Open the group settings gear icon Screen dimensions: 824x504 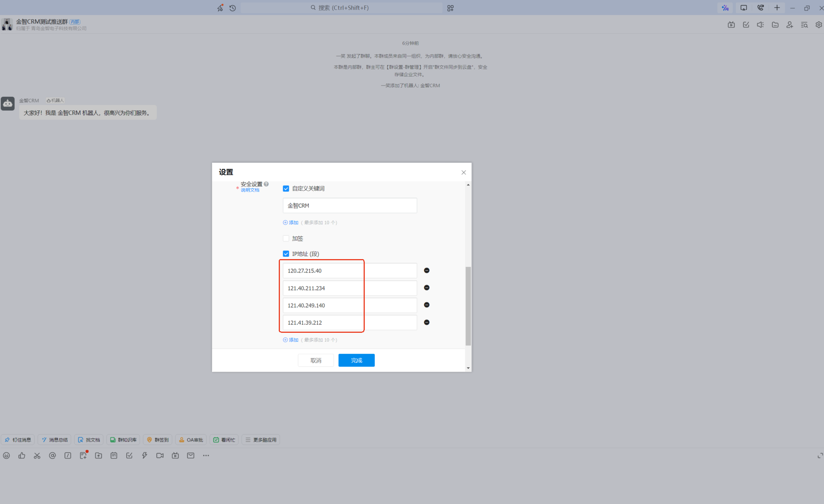click(x=819, y=25)
